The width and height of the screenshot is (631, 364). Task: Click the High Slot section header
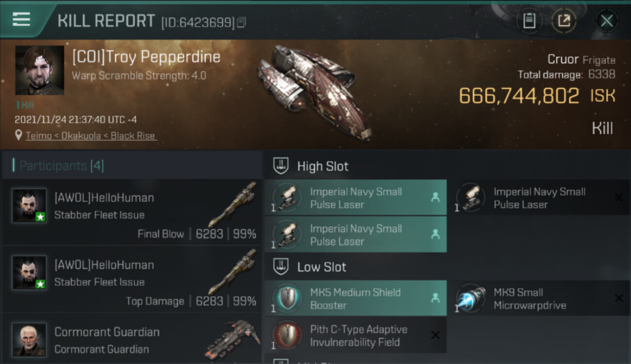pos(323,166)
